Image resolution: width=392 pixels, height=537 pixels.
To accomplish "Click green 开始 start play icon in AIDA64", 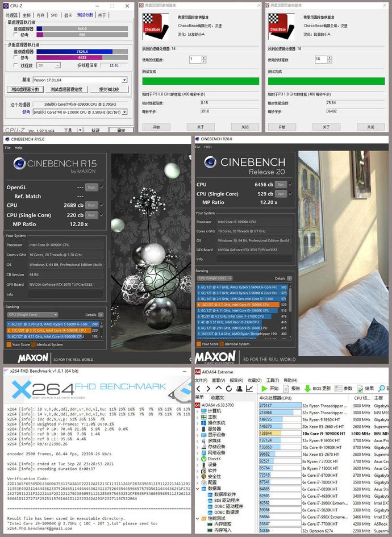I will [x=264, y=388].
